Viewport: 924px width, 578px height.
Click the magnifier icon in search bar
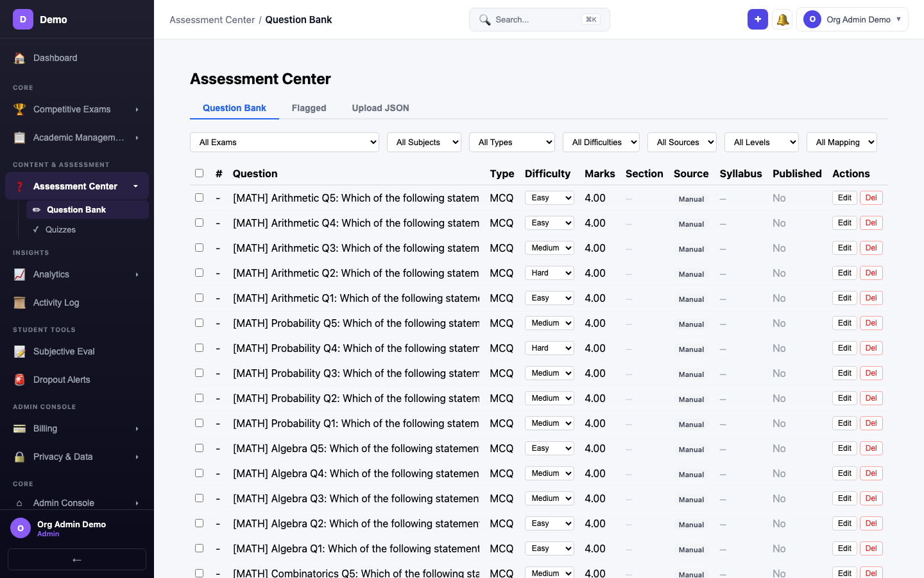485,20
